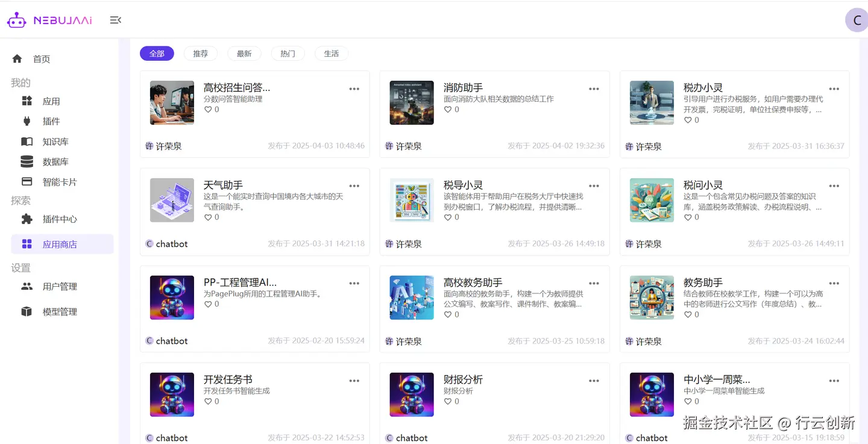Click the 数据库 database icon
This screenshot has height=444, width=868.
tap(27, 161)
